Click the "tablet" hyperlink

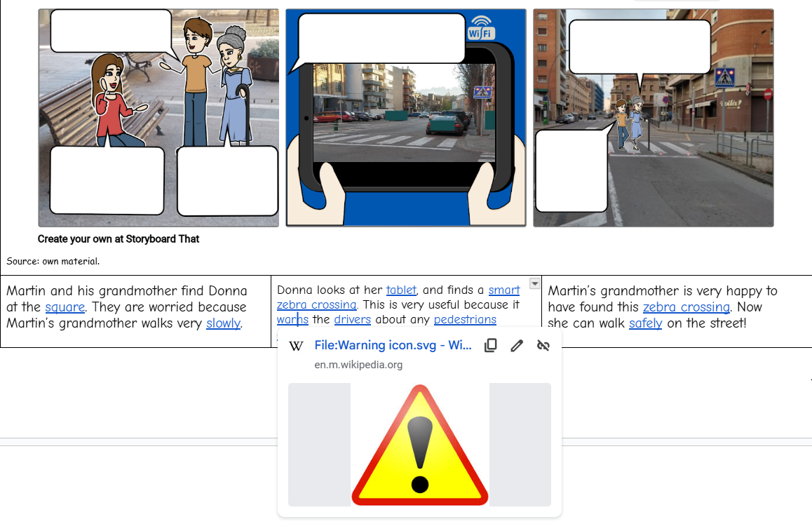(401, 290)
